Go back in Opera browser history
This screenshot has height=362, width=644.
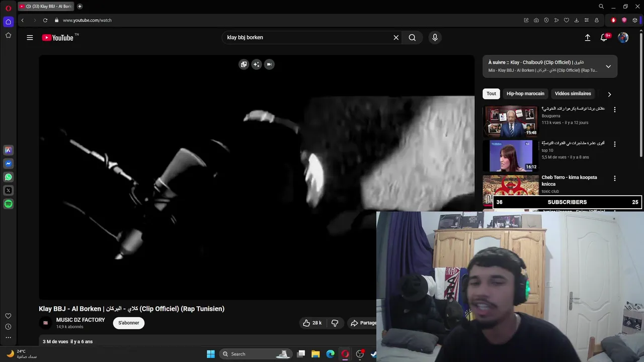tap(22, 20)
